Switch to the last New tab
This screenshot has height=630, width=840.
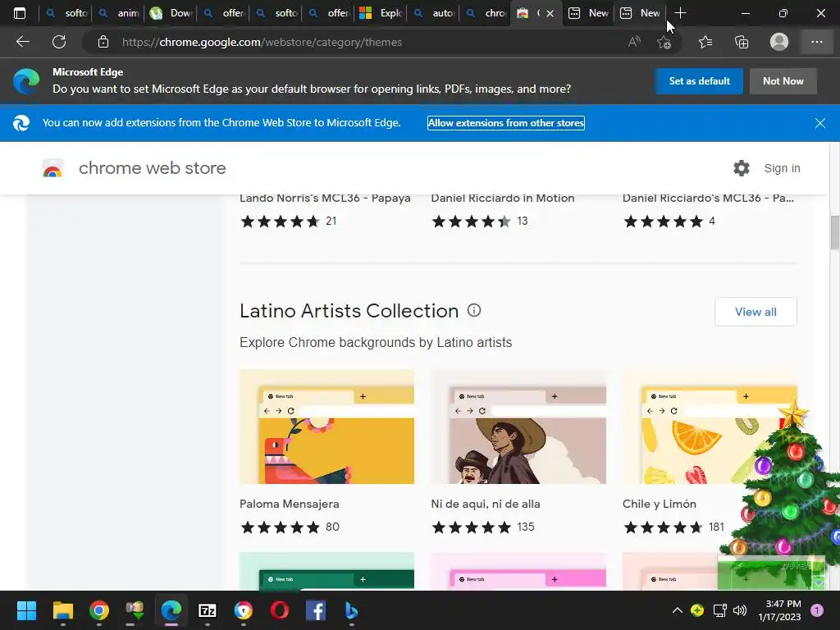pos(641,13)
